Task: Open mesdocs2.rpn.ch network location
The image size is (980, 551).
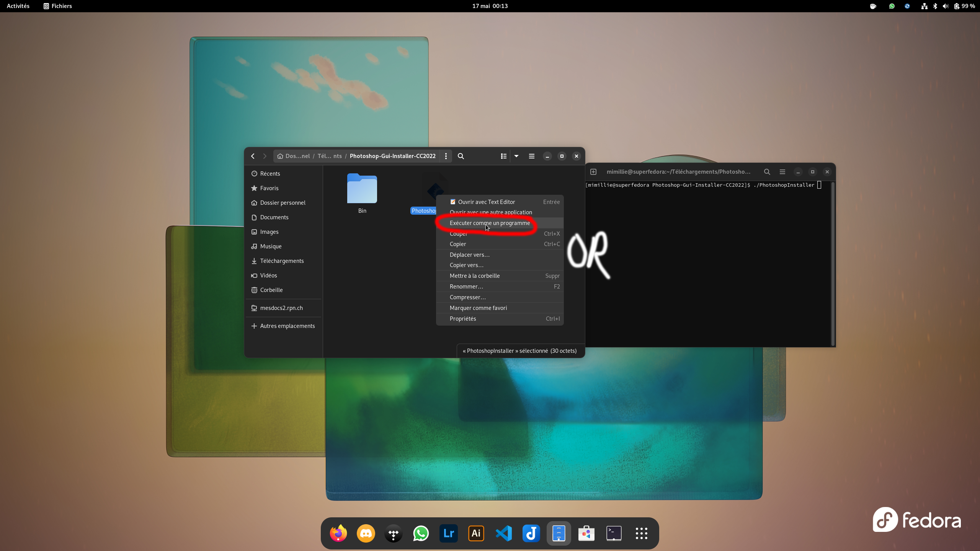Action: click(x=284, y=308)
